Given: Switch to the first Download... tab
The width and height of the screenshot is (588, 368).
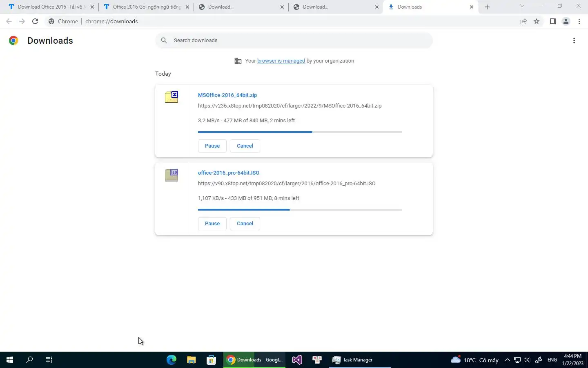Looking at the screenshot, I should pyautogui.click(x=241, y=7).
